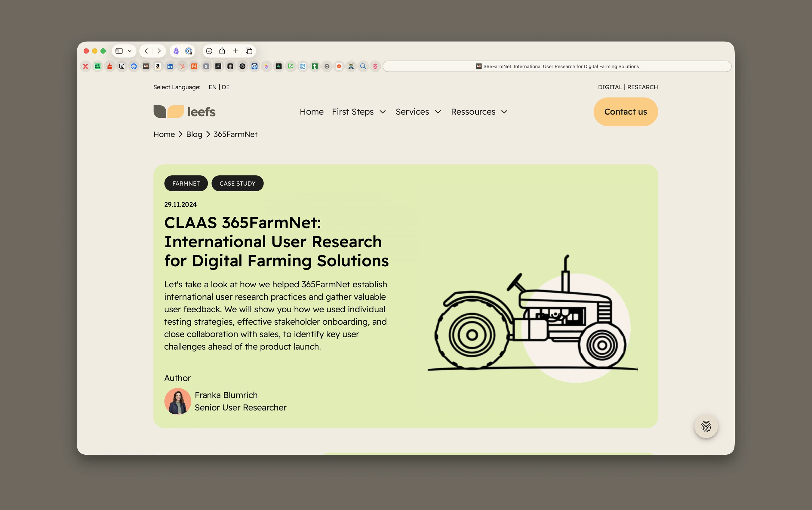Switch site language to DE
The image size is (812, 510).
pyautogui.click(x=226, y=87)
